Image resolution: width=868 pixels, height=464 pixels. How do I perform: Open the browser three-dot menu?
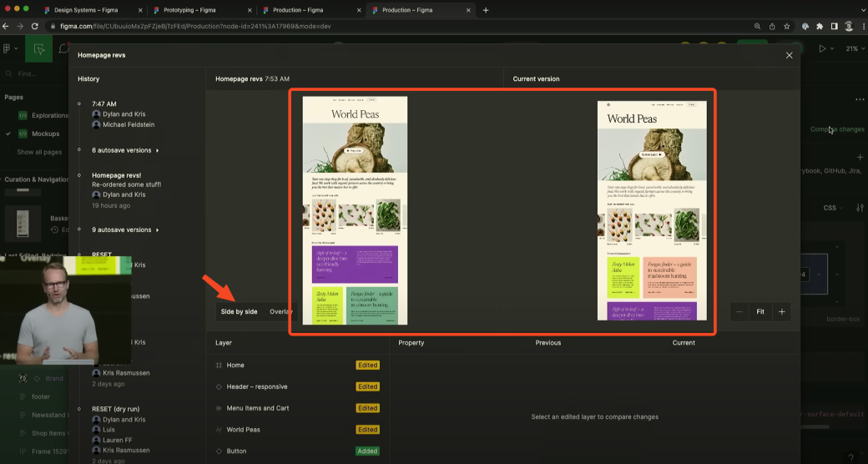point(864,26)
